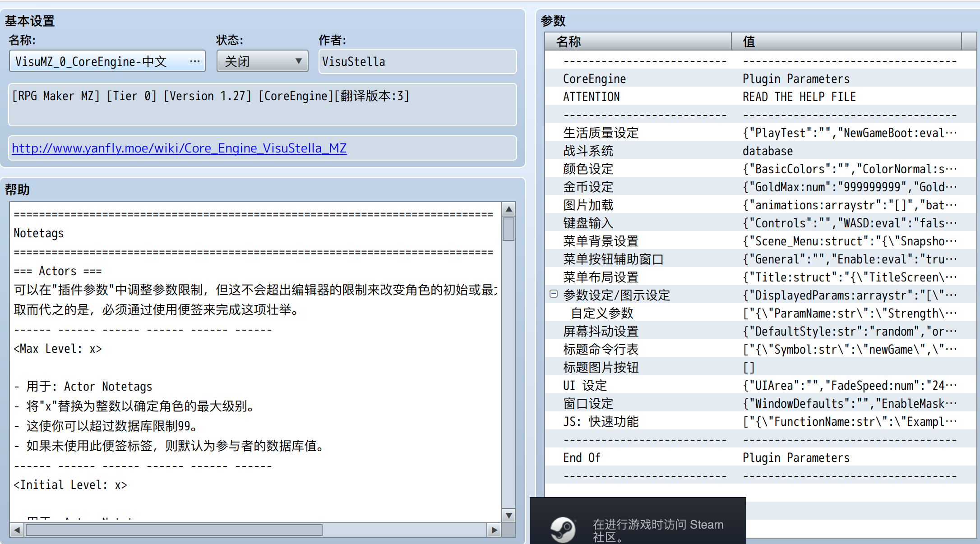Select the ATTENTION row
This screenshot has width=980, height=544.
[760, 97]
